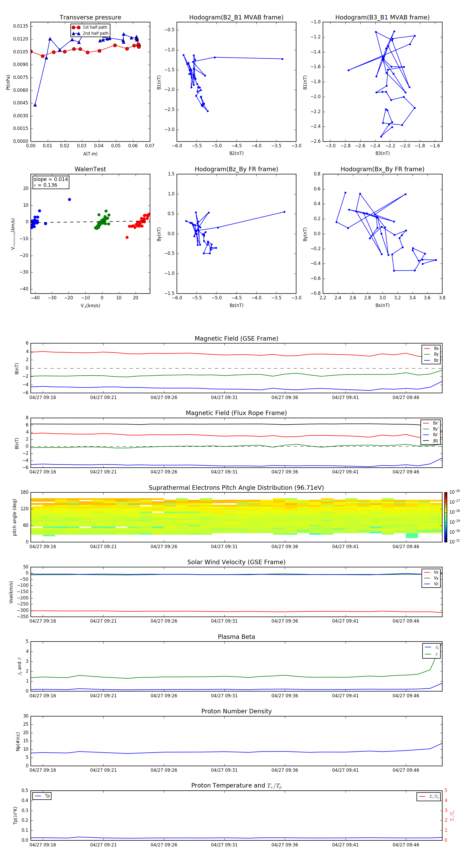Click the 'Hodogram(B2_B1 MVAB frame)' title
Image resolution: width=473 pixels, height=868 pixels.
236,18
